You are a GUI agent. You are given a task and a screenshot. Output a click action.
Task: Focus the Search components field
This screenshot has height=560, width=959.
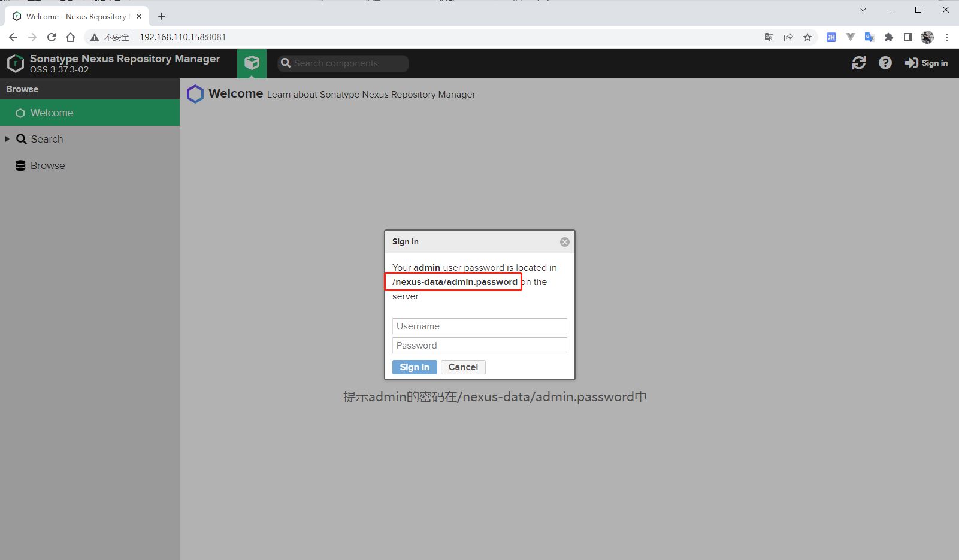(x=343, y=63)
